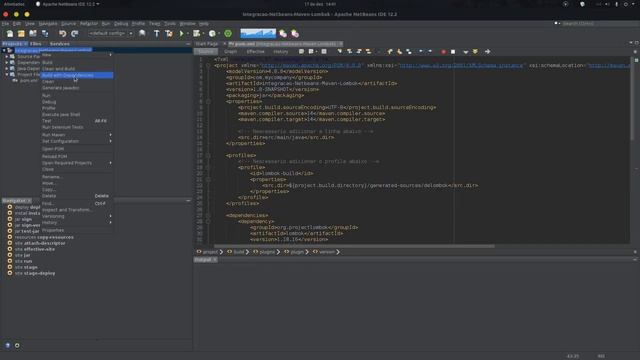Image resolution: width=640 pixels, height=360 pixels.
Task: Open the default config combo box
Action: [111, 33]
